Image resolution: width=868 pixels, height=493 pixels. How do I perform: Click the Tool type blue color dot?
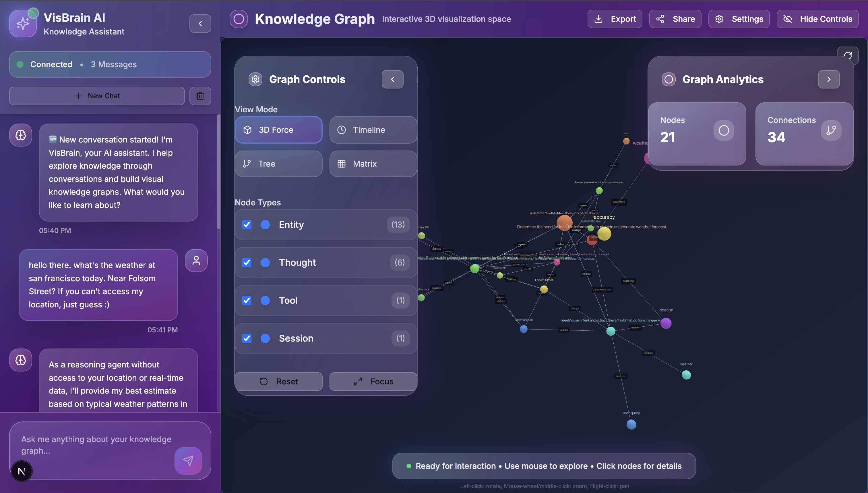coord(265,300)
